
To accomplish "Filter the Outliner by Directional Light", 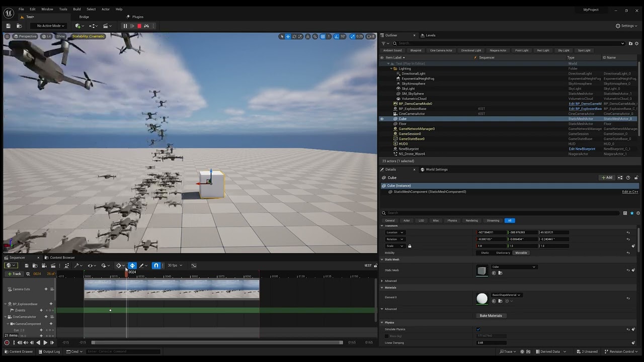I will 471,50.
